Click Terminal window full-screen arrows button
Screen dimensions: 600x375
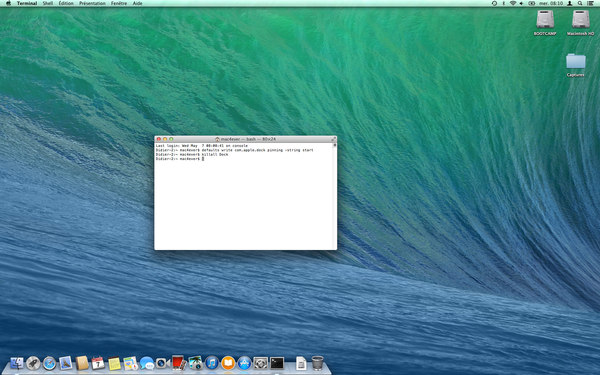[333, 139]
